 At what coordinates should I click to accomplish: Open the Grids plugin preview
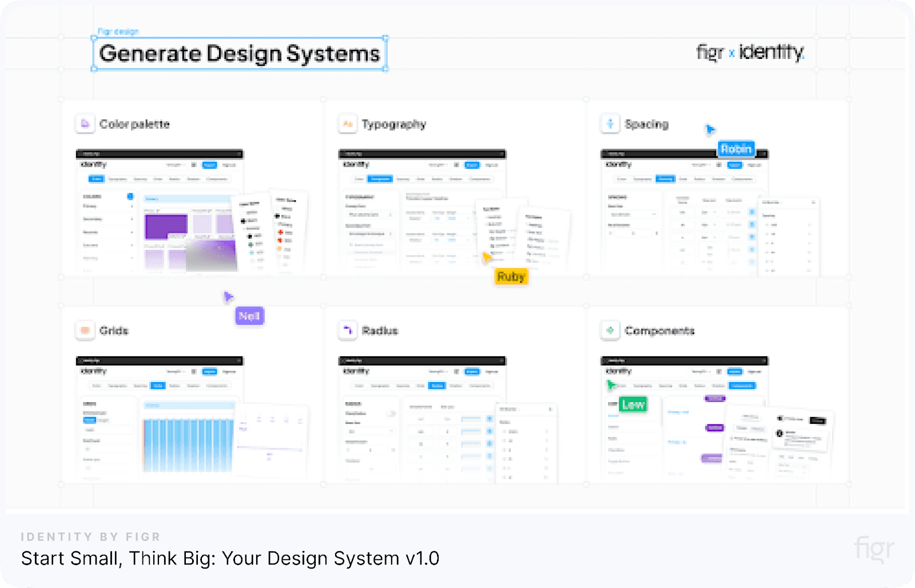pos(160,419)
